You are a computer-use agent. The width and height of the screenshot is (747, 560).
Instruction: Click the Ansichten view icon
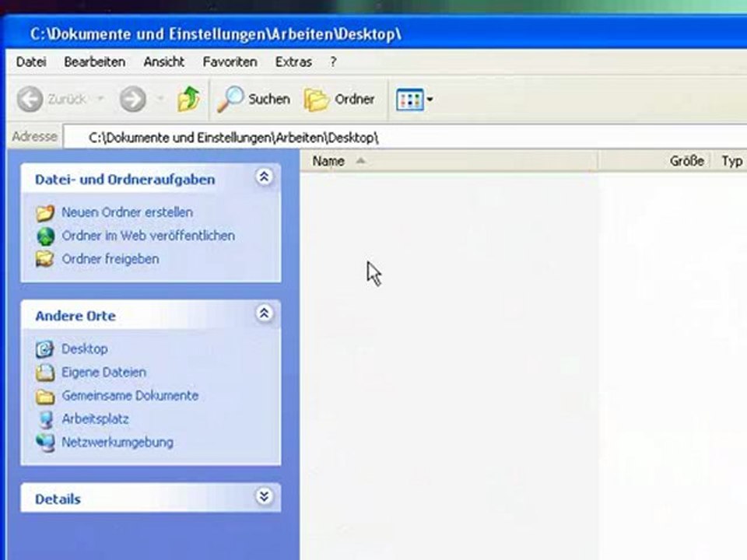click(x=410, y=100)
